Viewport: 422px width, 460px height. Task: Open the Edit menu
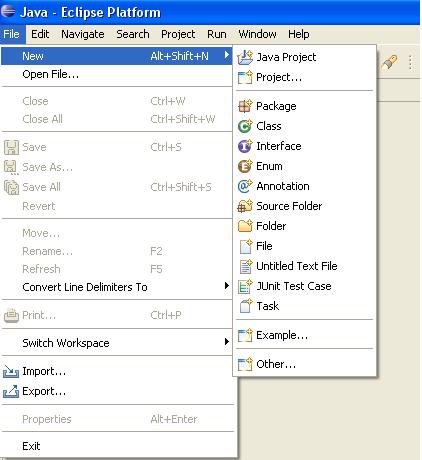click(40, 34)
